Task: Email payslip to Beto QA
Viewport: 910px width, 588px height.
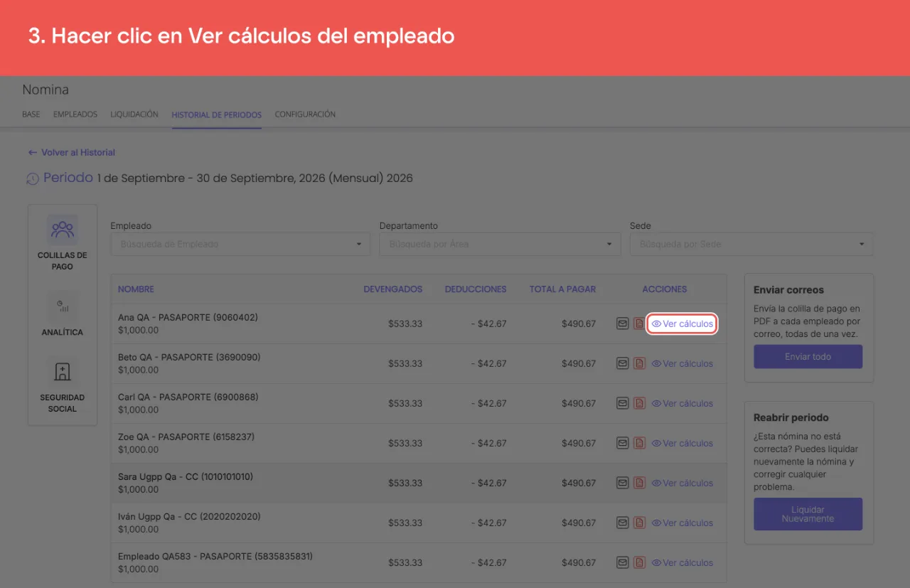Action: (x=622, y=363)
